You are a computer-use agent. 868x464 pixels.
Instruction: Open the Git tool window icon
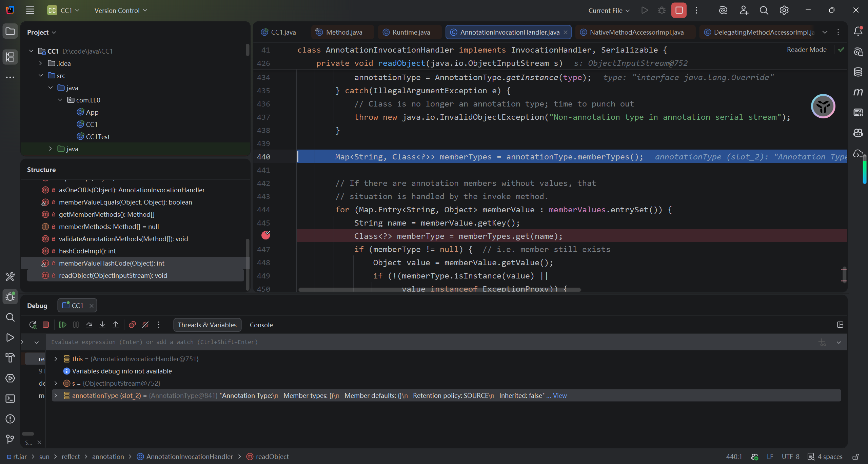pyautogui.click(x=10, y=439)
